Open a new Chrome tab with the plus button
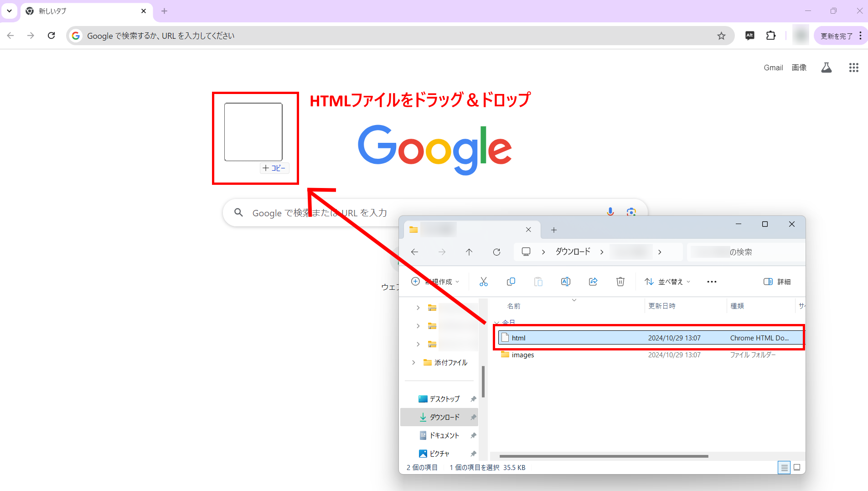The width and height of the screenshot is (868, 491). [x=165, y=11]
